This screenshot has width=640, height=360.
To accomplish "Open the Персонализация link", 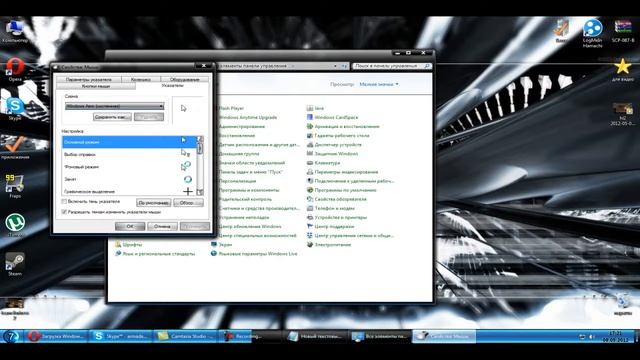I will point(237,181).
